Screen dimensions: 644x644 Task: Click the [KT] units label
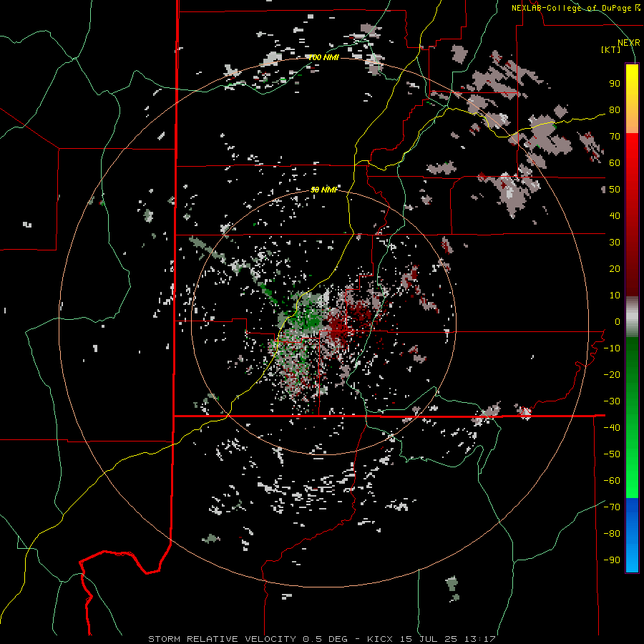pos(611,49)
